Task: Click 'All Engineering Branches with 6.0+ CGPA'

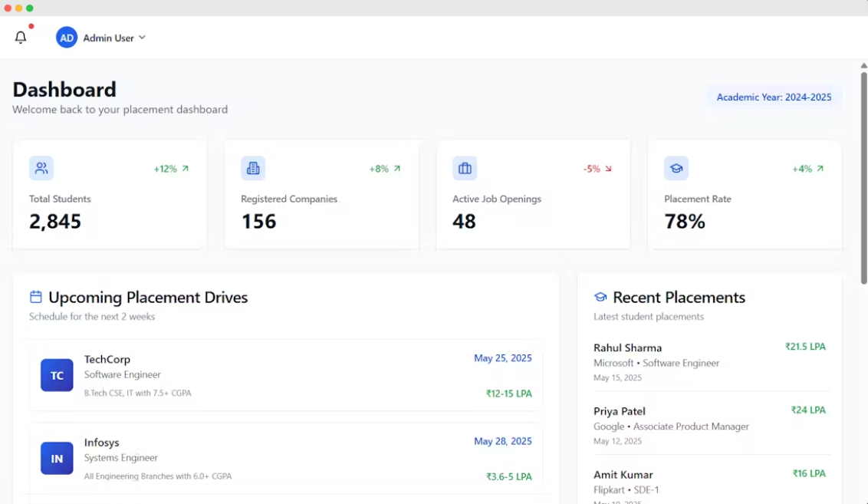Action: click(x=158, y=476)
